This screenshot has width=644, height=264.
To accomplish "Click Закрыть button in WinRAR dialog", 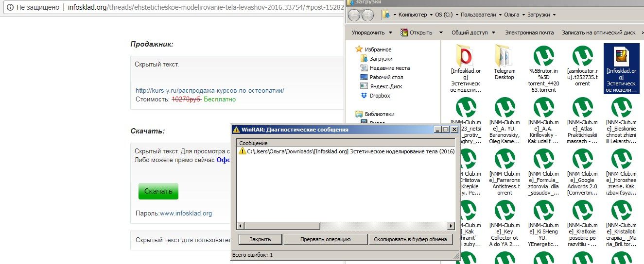I will [260, 239].
